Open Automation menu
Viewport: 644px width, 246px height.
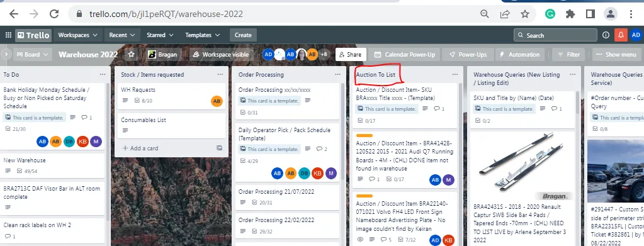(x=519, y=54)
